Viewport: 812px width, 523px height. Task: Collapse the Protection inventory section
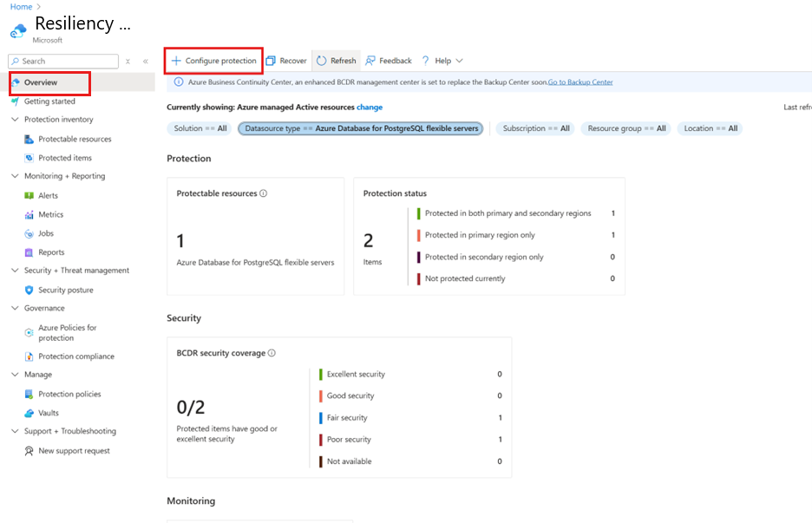coord(15,119)
